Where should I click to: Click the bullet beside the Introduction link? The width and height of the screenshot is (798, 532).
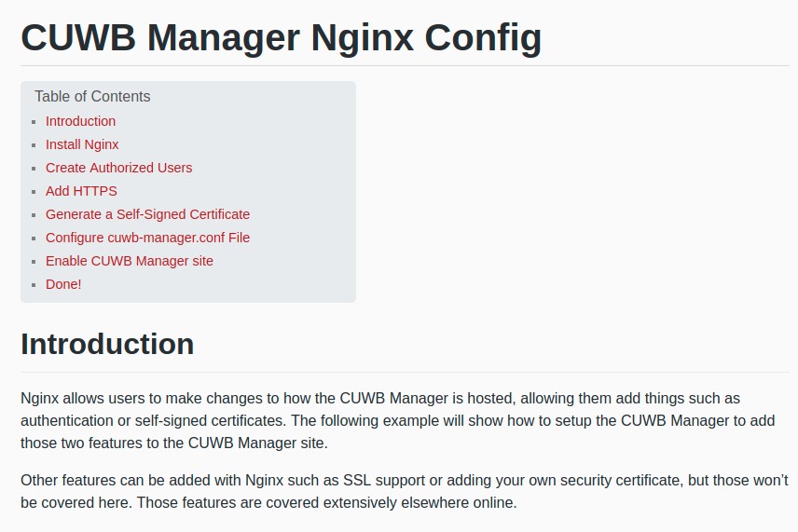pyautogui.click(x=34, y=122)
